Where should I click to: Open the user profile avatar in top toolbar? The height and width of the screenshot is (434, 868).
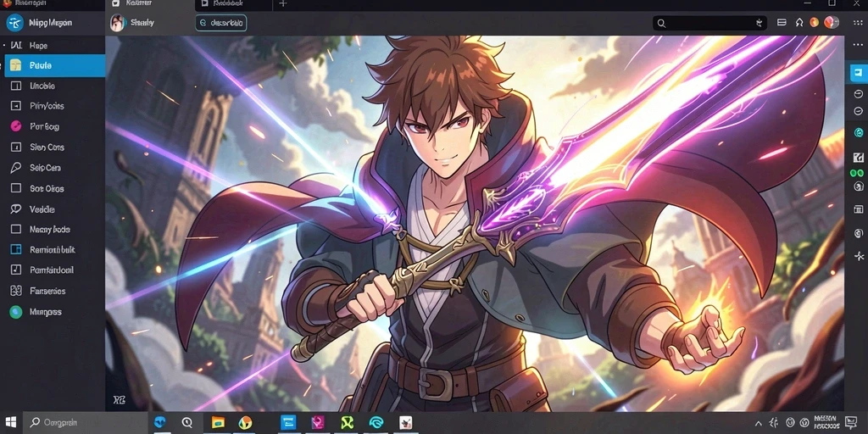pyautogui.click(x=831, y=23)
